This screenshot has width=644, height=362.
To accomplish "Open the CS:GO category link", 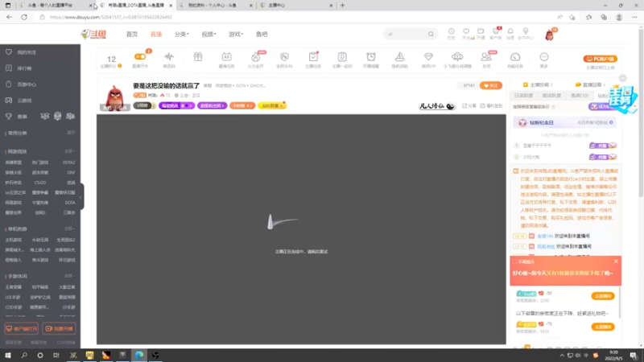I will click(40, 183).
